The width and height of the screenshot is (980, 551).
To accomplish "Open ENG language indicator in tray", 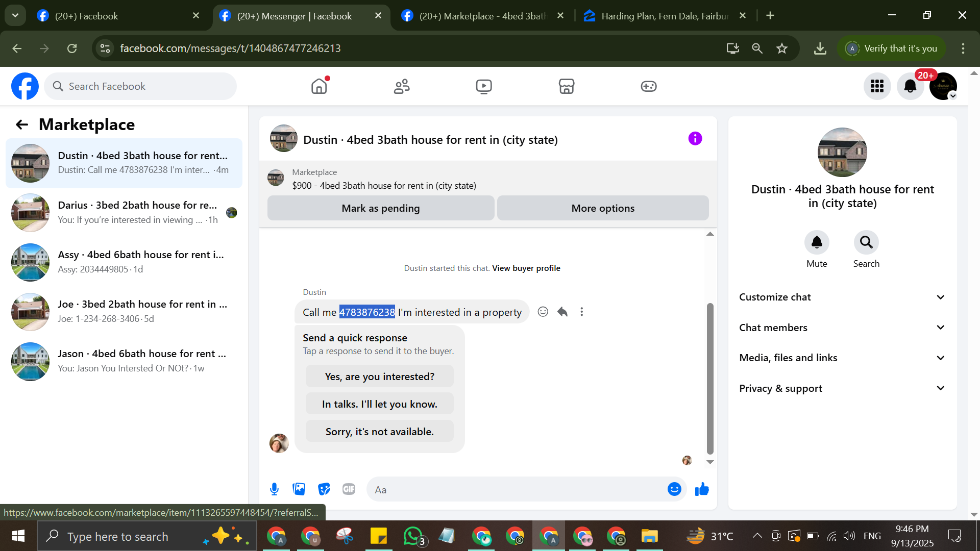I will pos(872,536).
